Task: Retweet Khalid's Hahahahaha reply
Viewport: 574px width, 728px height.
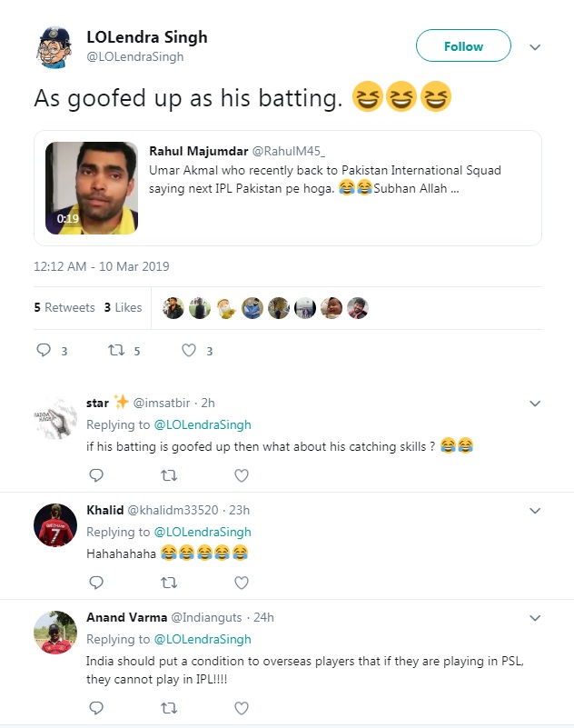Action: pos(169,583)
